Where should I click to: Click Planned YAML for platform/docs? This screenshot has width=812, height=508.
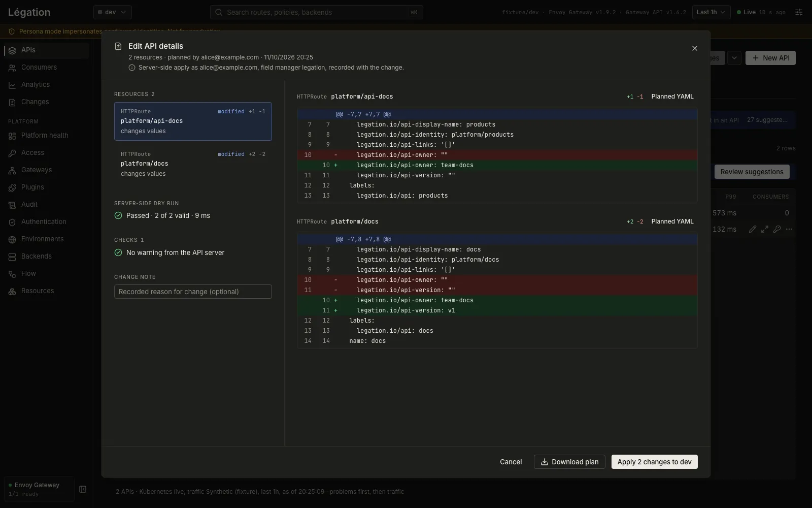tap(672, 221)
